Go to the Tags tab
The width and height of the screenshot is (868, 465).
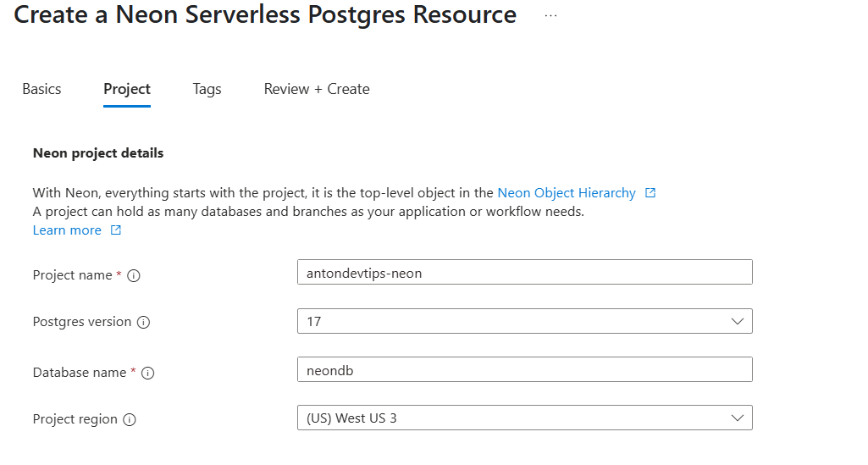tap(207, 89)
